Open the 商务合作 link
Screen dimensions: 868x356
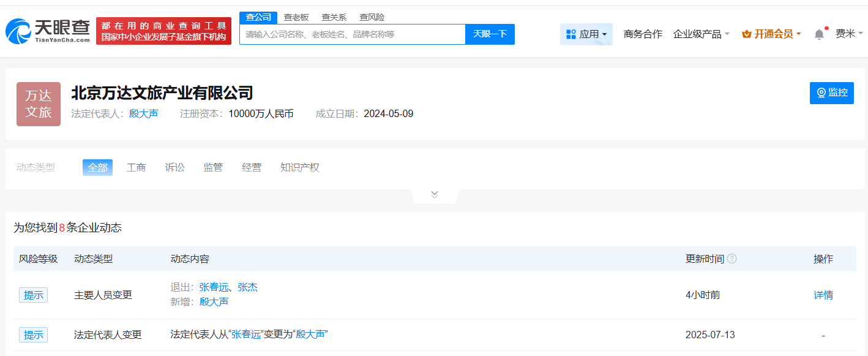pos(643,34)
